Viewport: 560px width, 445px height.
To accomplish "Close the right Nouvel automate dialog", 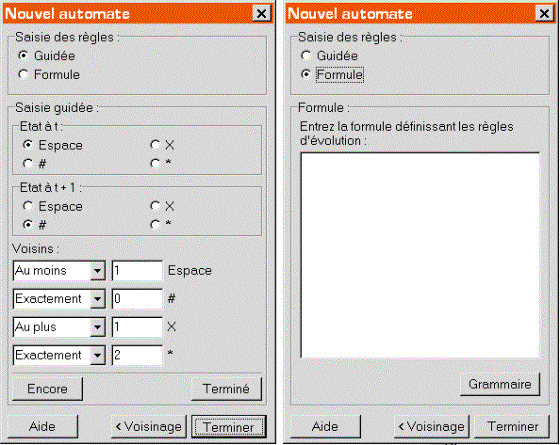I will (544, 14).
